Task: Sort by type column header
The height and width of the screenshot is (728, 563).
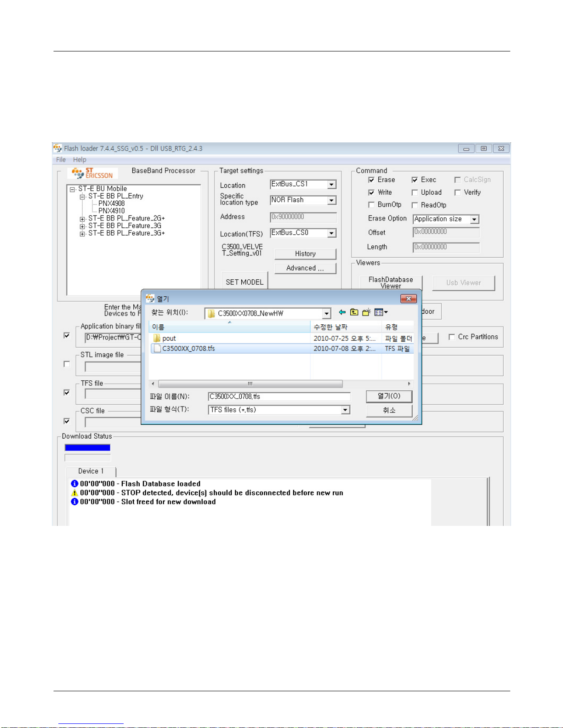Action: pos(398,327)
